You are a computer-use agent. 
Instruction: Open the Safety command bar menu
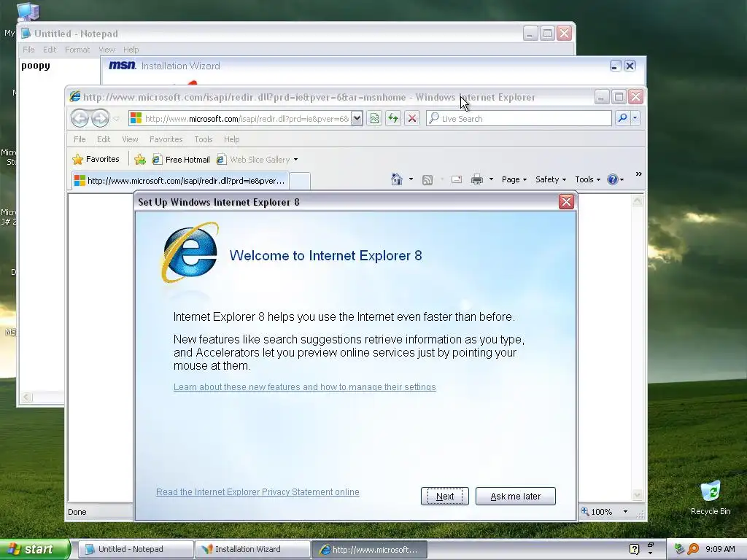550,179
